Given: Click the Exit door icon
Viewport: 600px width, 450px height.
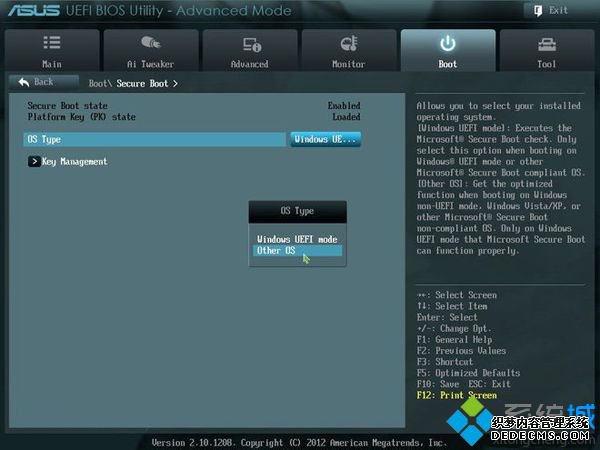Looking at the screenshot, I should click(538, 11).
